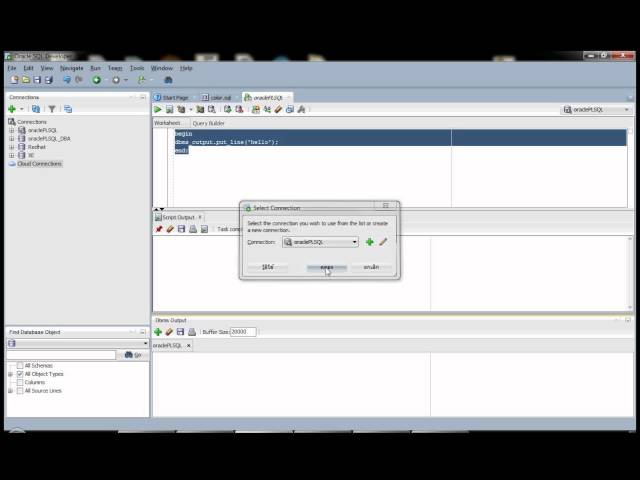Select Cloud Connections in the tree
Screen dimensions: 640x480
point(39,164)
